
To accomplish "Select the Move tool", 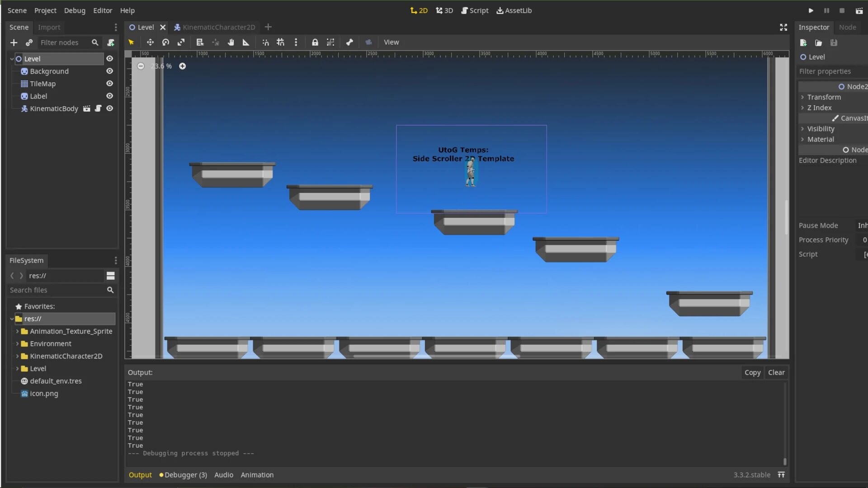I will [x=150, y=42].
